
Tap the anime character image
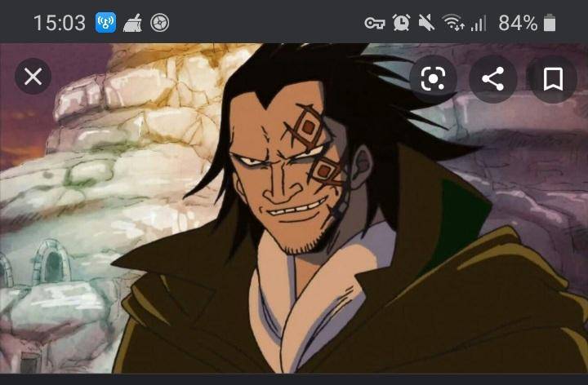294,208
